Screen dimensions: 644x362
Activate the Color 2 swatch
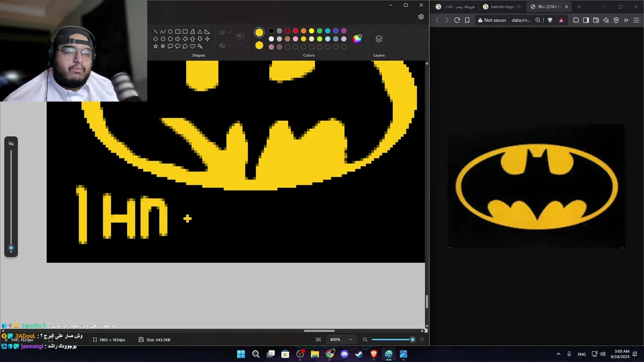(x=259, y=45)
